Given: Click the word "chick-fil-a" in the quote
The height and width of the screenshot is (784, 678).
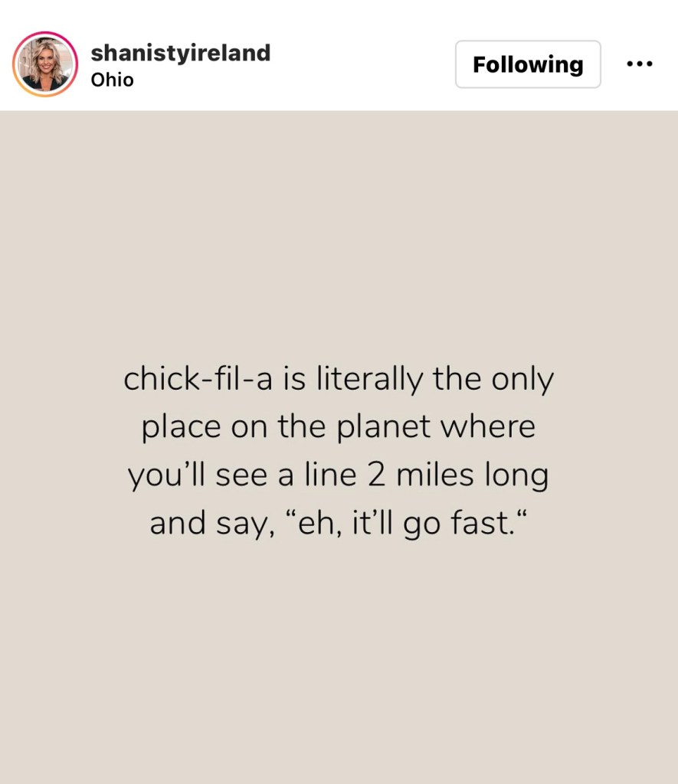Looking at the screenshot, I should tap(198, 379).
